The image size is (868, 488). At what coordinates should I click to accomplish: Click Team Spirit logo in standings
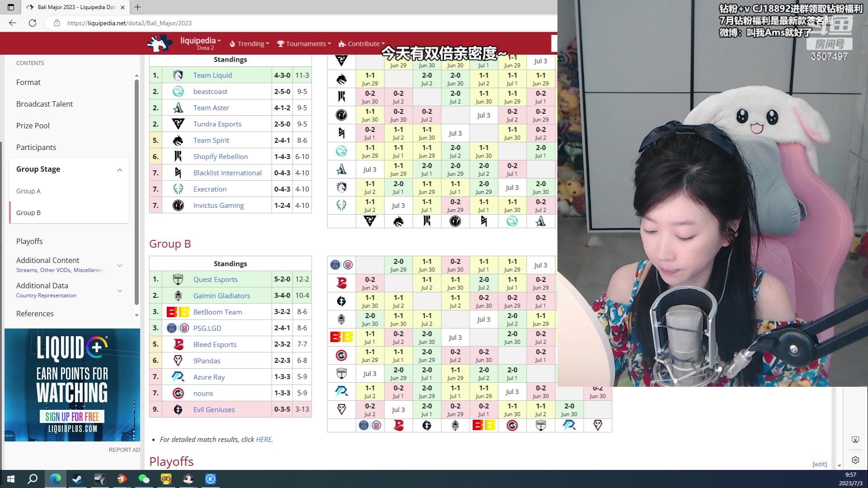click(178, 140)
